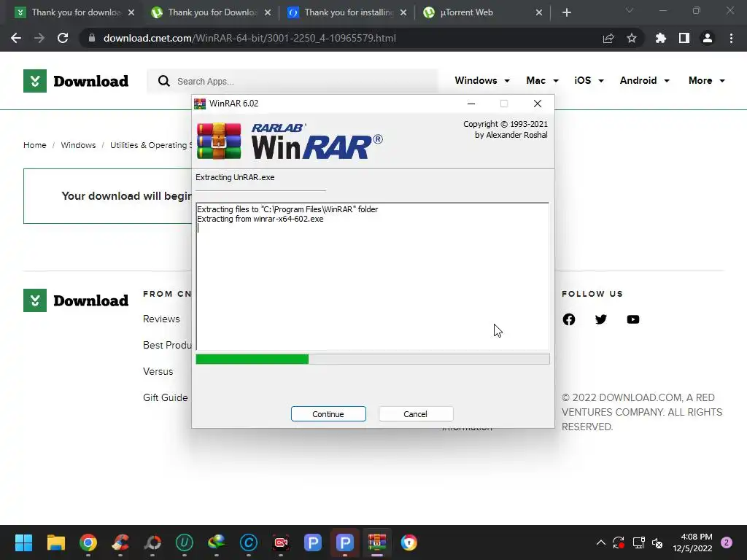Click the search magnifier icon on the CNET page
Screen dimensions: 747x560
pyautogui.click(x=164, y=81)
